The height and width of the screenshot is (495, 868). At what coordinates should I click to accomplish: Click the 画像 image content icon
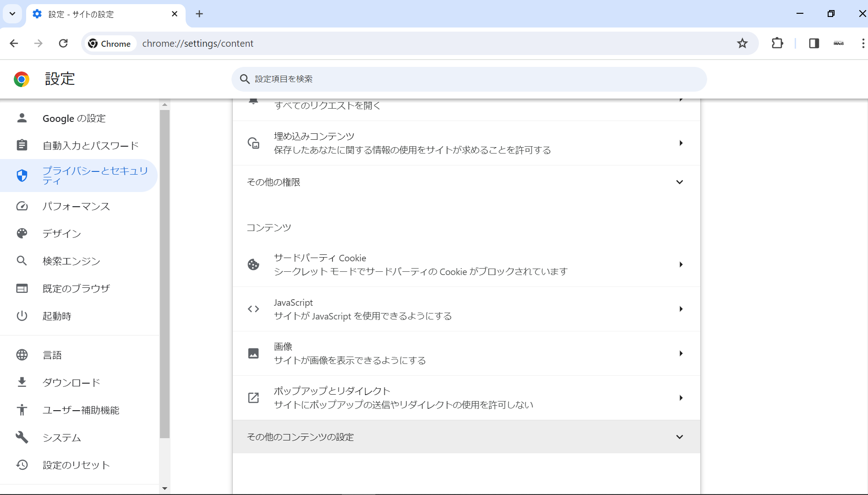point(253,353)
